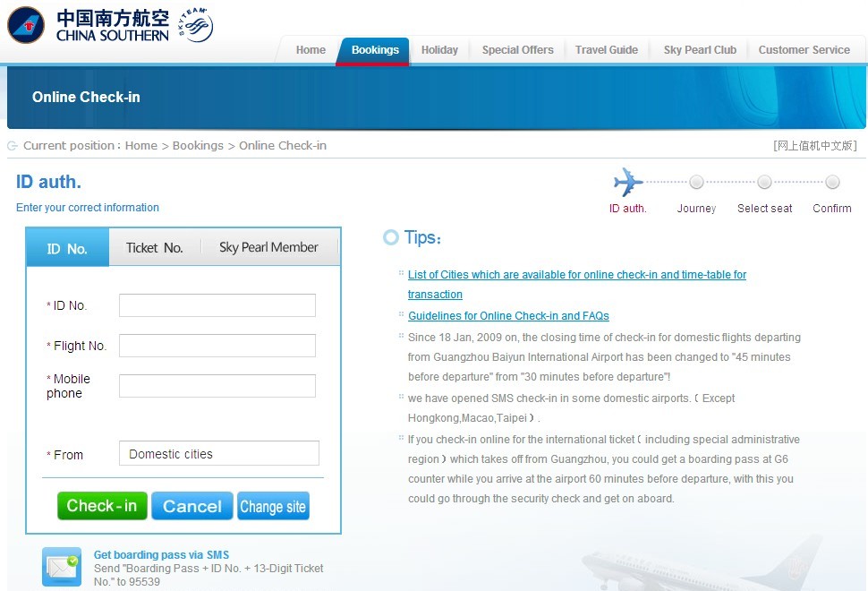Click the Select seat step circle
The height and width of the screenshot is (591, 868).
tap(764, 183)
